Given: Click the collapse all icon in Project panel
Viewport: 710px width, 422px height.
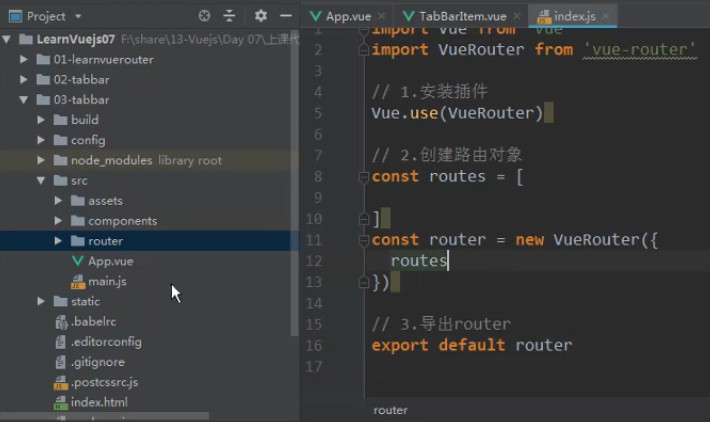Looking at the screenshot, I should [229, 16].
